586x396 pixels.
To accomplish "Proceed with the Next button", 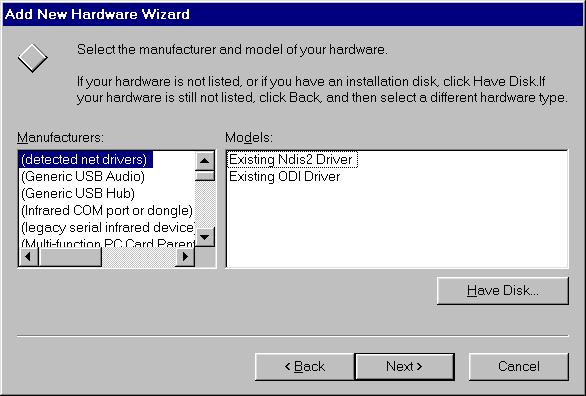I will pos(404,366).
